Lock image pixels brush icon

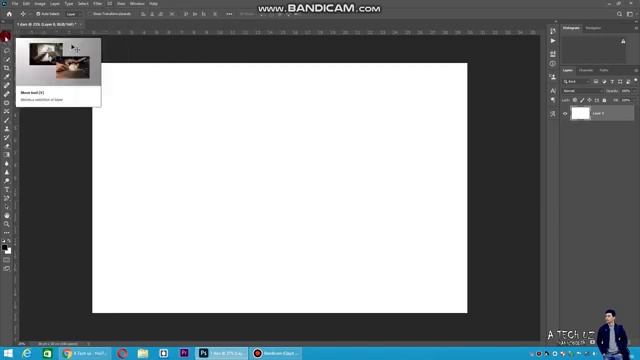click(582, 100)
